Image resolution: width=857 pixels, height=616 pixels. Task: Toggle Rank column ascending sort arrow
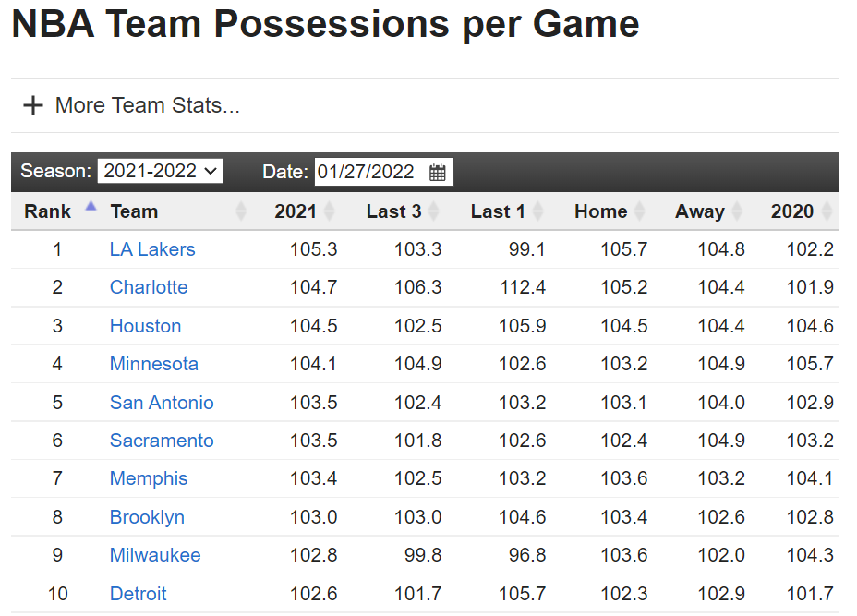tap(91, 207)
